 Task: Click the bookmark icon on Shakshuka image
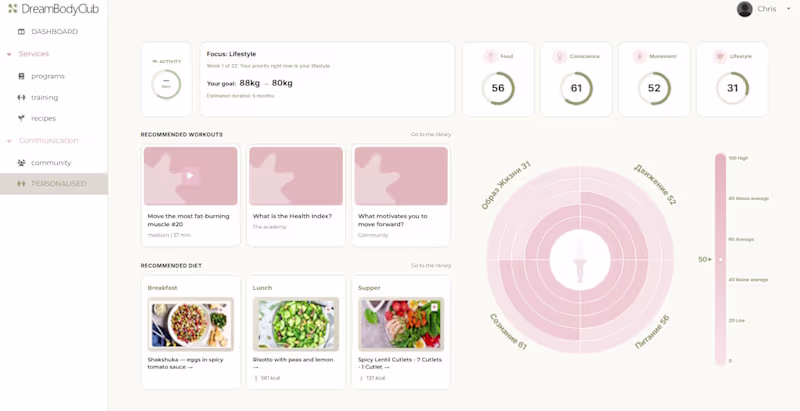(x=221, y=309)
